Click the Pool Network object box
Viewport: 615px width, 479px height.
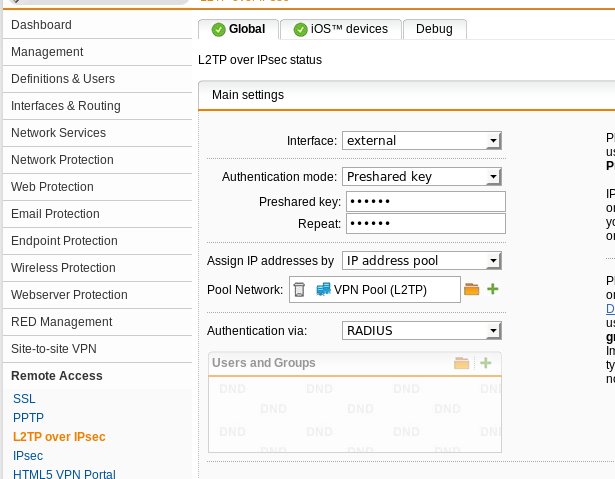pyautogui.click(x=375, y=290)
